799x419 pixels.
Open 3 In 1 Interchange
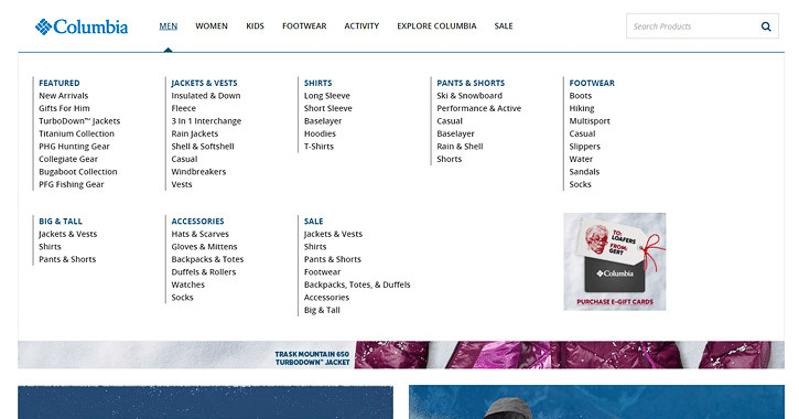tap(206, 121)
